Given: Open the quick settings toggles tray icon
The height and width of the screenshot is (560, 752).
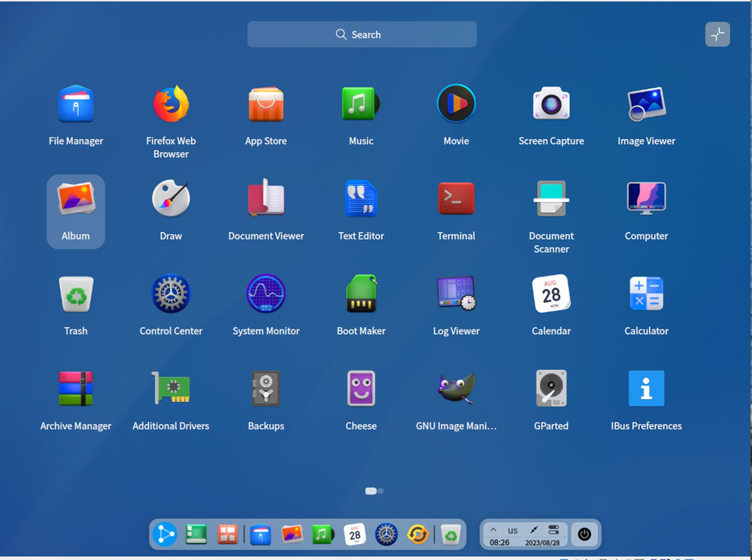Looking at the screenshot, I should click(x=554, y=530).
